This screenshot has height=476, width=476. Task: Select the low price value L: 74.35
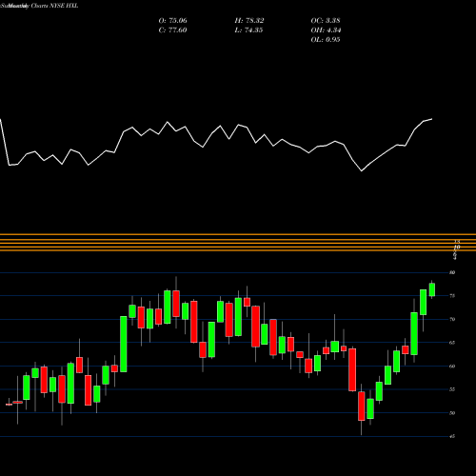point(248,30)
